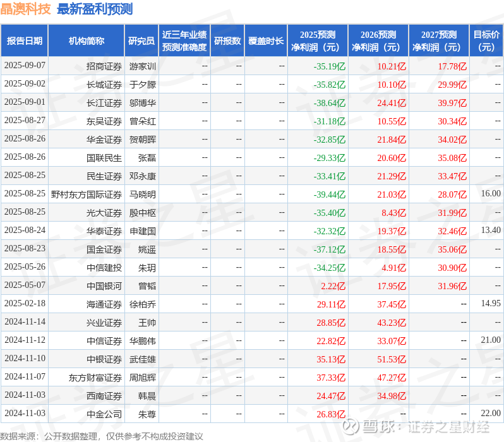Image resolution: width=504 pixels, height=442 pixels.
Task: Click the 2027预测净利润 column header
Action: pyautogui.click(x=439, y=41)
